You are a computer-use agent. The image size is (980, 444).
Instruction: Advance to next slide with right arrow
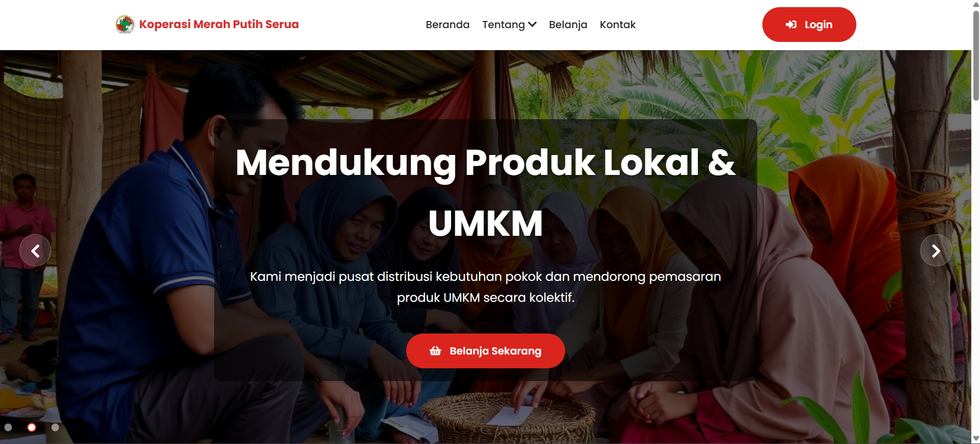(x=936, y=251)
